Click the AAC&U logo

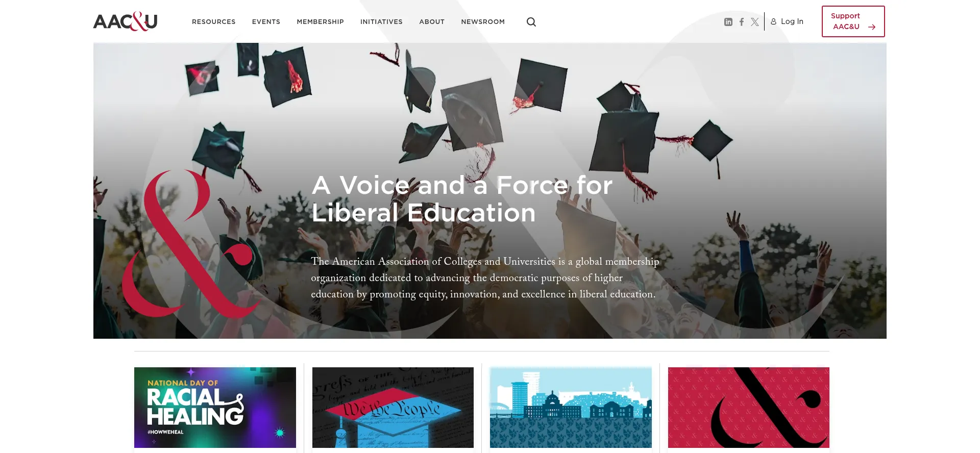[125, 21]
